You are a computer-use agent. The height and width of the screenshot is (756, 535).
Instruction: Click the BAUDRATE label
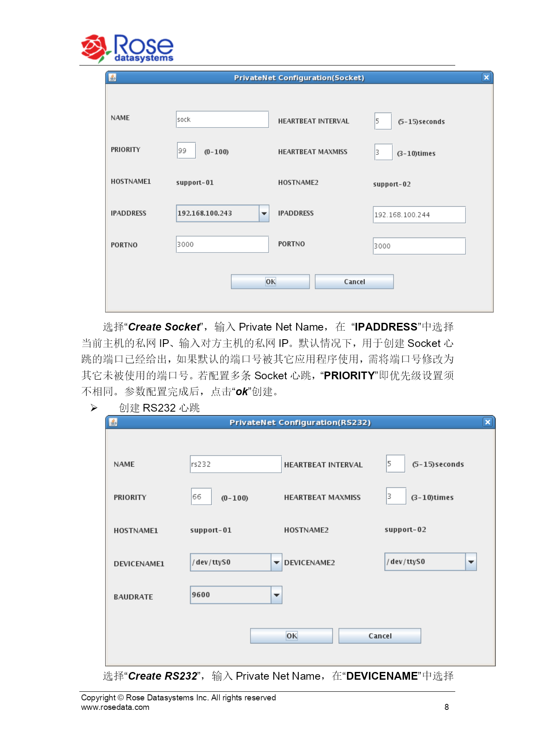pyautogui.click(x=133, y=597)
